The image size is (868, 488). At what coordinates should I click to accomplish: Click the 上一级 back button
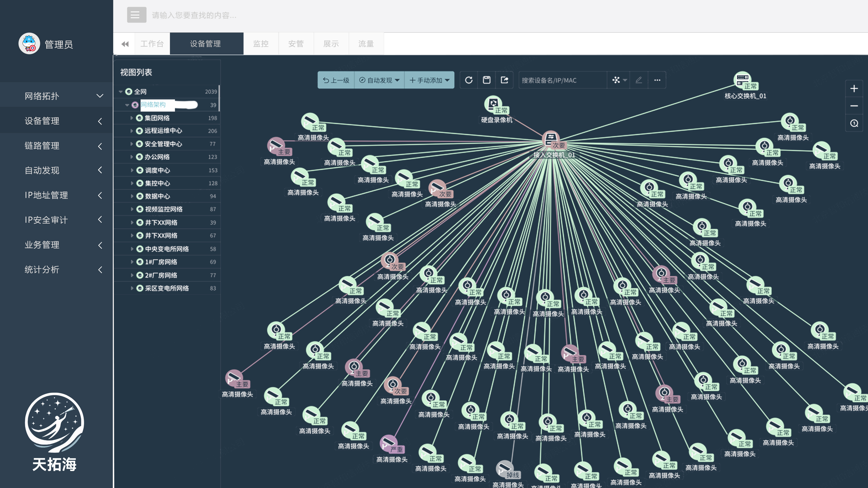[x=336, y=80]
